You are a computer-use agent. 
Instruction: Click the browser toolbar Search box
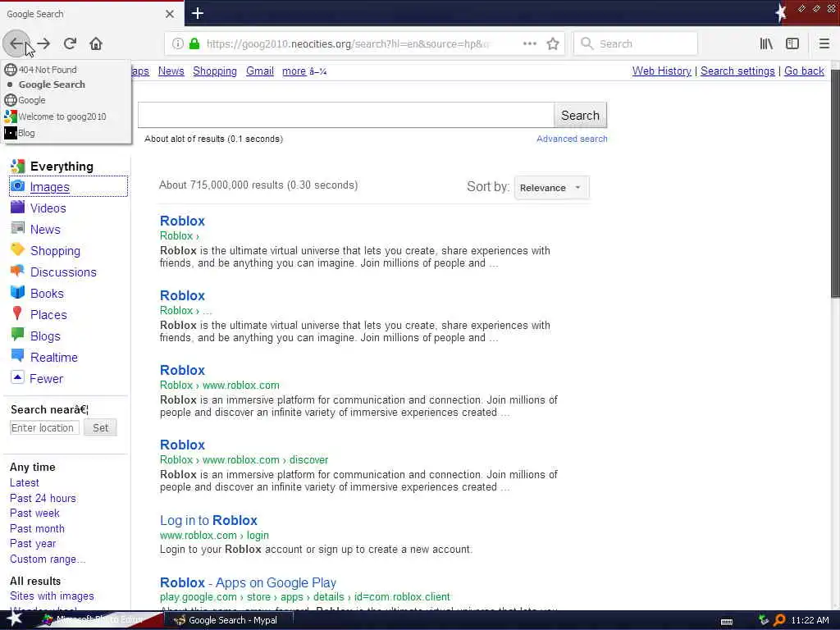[636, 44]
